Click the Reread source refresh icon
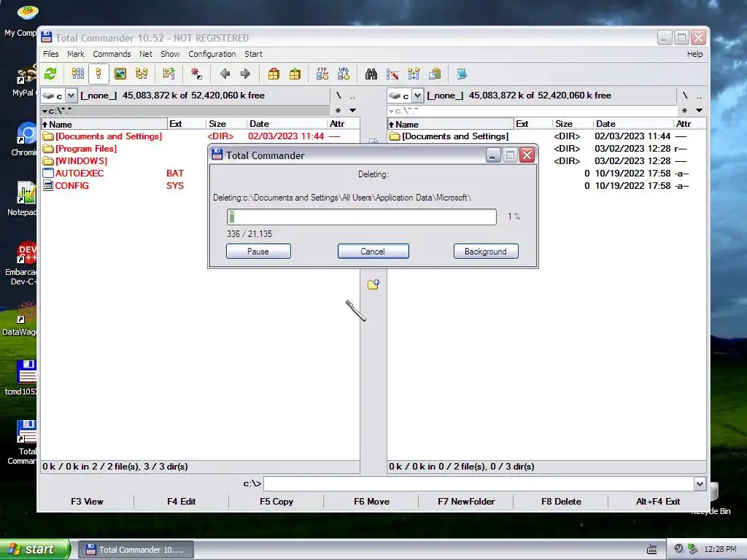Screen dimensions: 747x560 click(x=50, y=74)
